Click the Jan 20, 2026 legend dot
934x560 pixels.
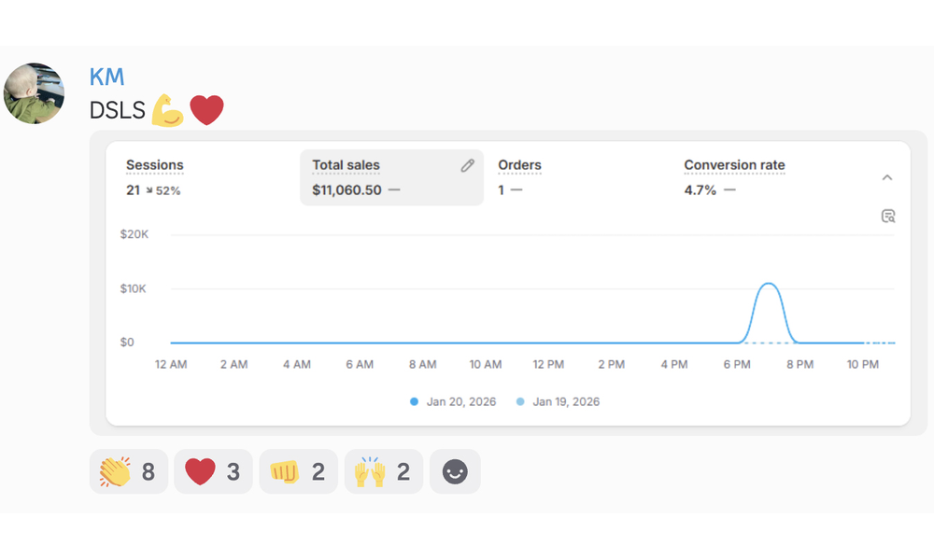414,402
